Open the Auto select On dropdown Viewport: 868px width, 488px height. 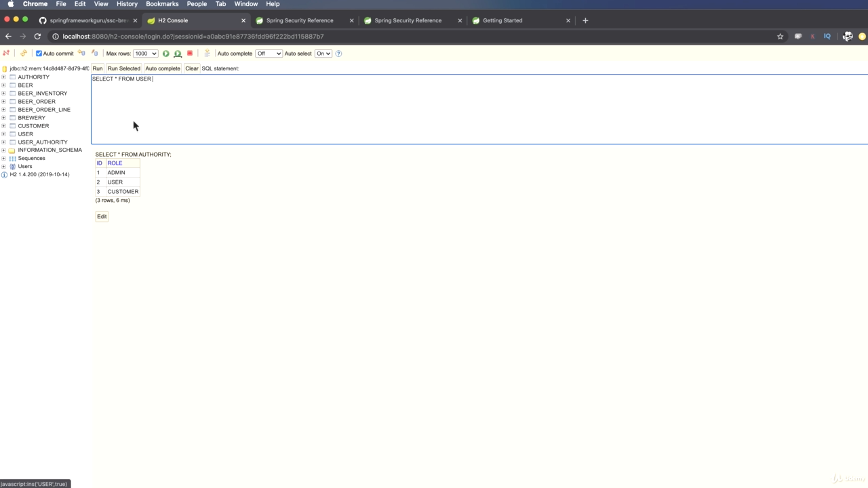pyautogui.click(x=323, y=54)
